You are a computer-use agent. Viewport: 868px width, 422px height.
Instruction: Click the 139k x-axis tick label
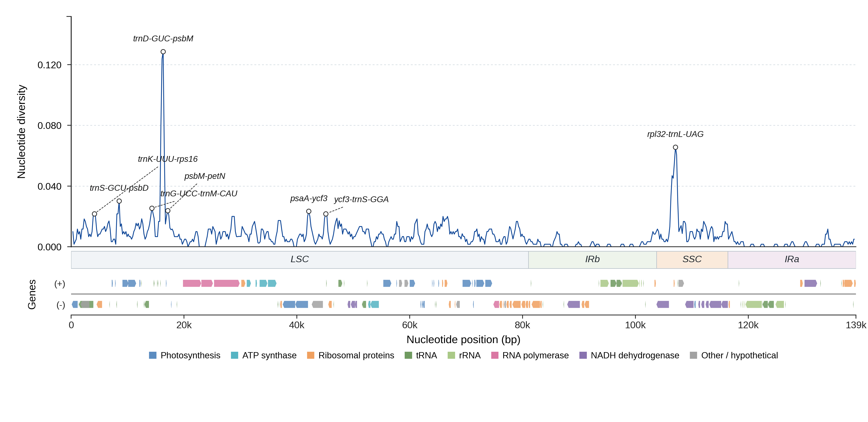(x=856, y=325)
